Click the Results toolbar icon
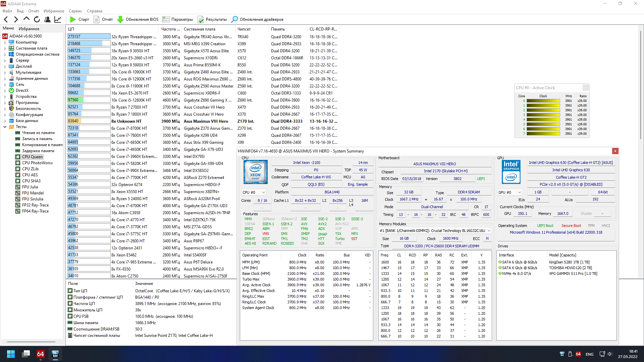This screenshot has height=362, width=644. pyautogui.click(x=201, y=19)
